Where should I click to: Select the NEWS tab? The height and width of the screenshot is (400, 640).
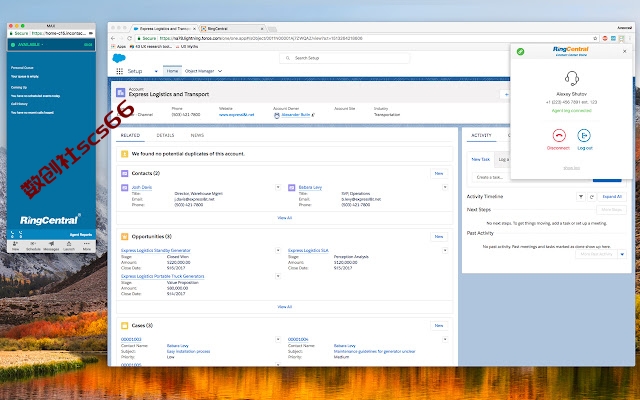(x=197, y=135)
